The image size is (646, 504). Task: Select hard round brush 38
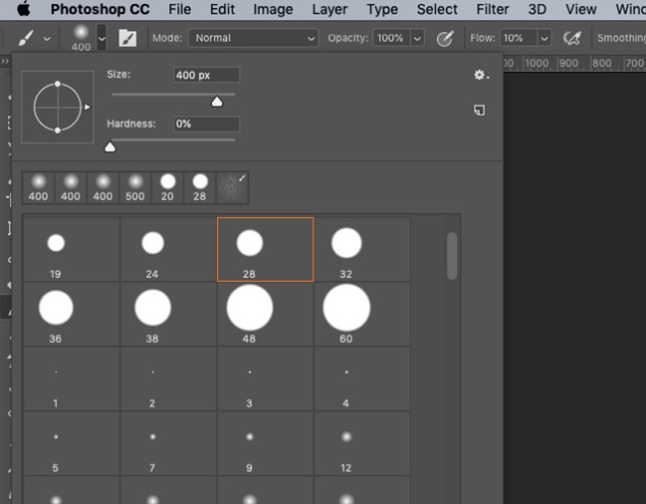169,314
